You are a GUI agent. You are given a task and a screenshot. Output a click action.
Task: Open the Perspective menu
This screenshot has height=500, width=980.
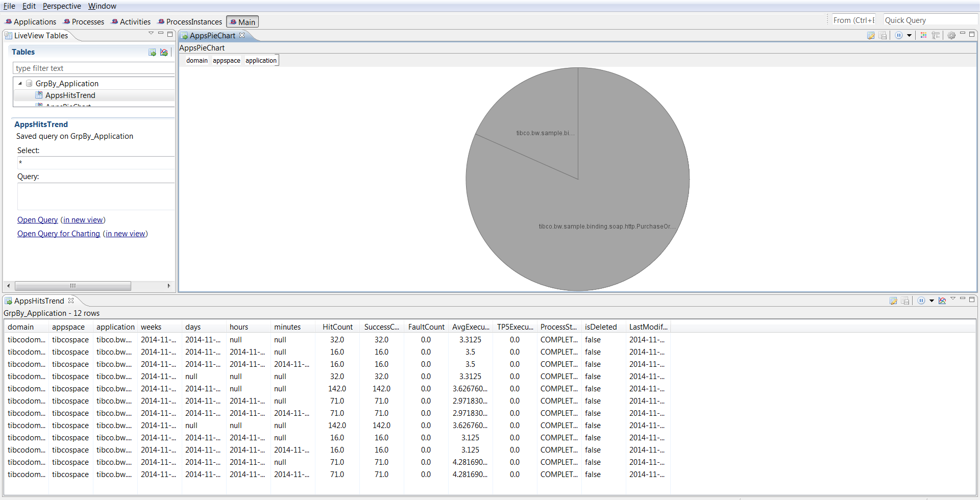pyautogui.click(x=62, y=6)
